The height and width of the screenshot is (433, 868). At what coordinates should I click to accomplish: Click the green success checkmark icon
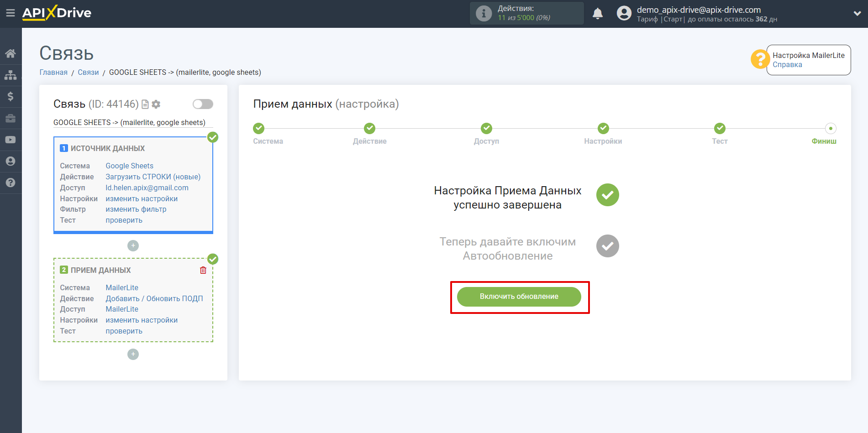click(x=608, y=195)
